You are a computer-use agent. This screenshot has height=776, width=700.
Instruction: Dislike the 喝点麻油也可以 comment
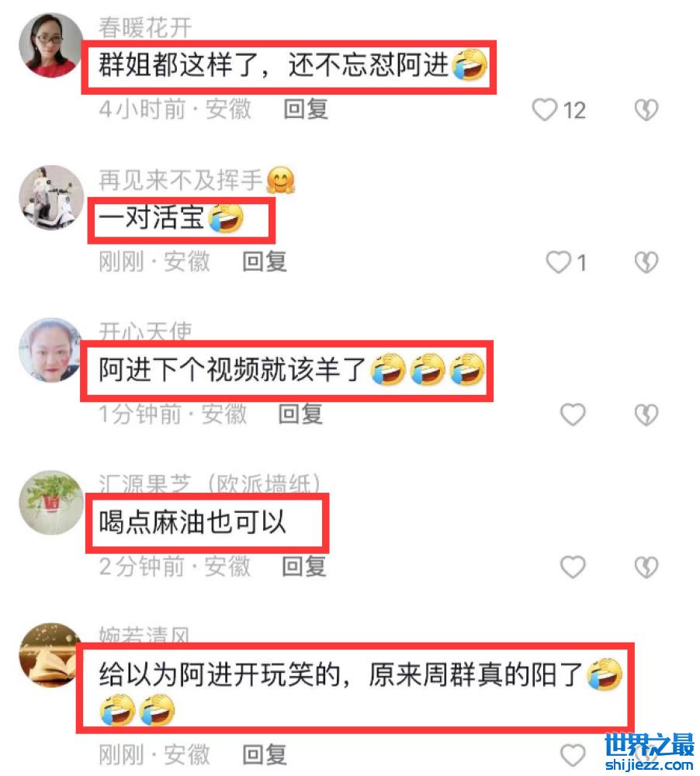click(646, 566)
